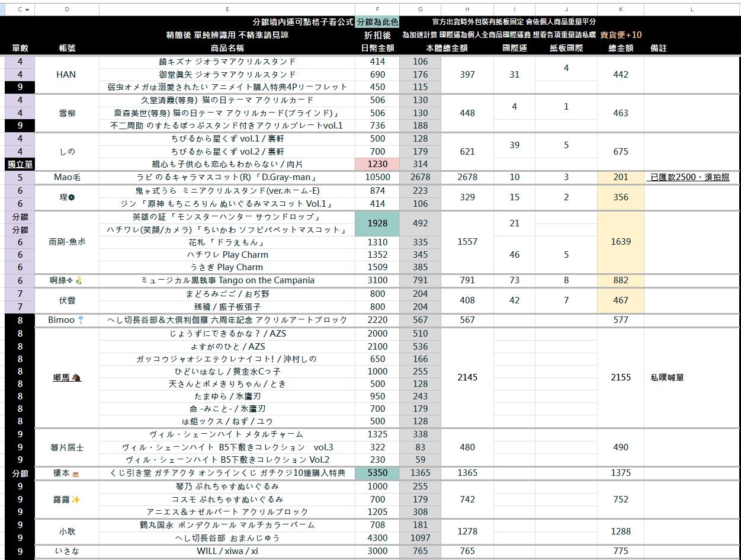The width and height of the screenshot is (741, 560).
Task: Click the 帳號 header cell
Action: pos(67,48)
